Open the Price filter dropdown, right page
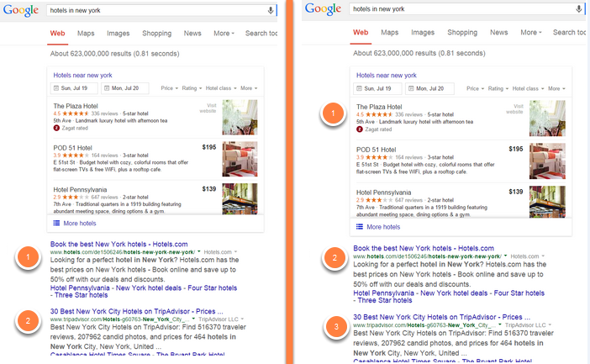The image size is (590, 364). pyautogui.click(x=475, y=88)
